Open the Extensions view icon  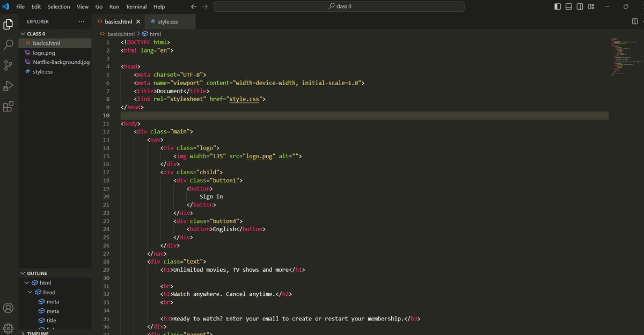click(x=8, y=107)
